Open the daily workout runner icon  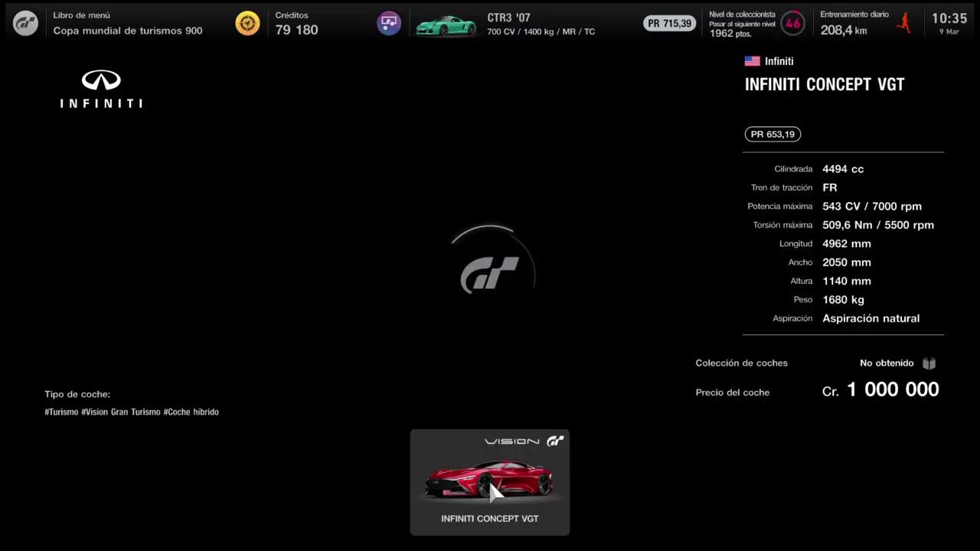click(x=905, y=23)
